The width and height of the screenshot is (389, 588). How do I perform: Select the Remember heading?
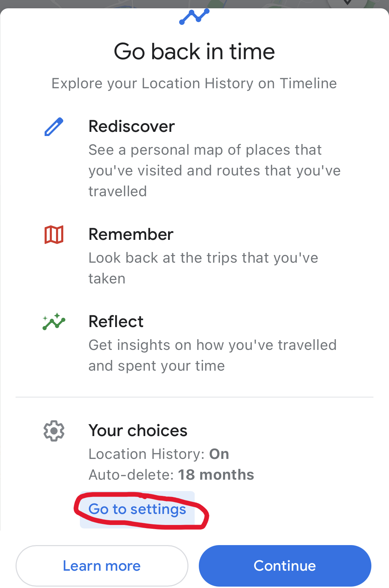(x=131, y=234)
